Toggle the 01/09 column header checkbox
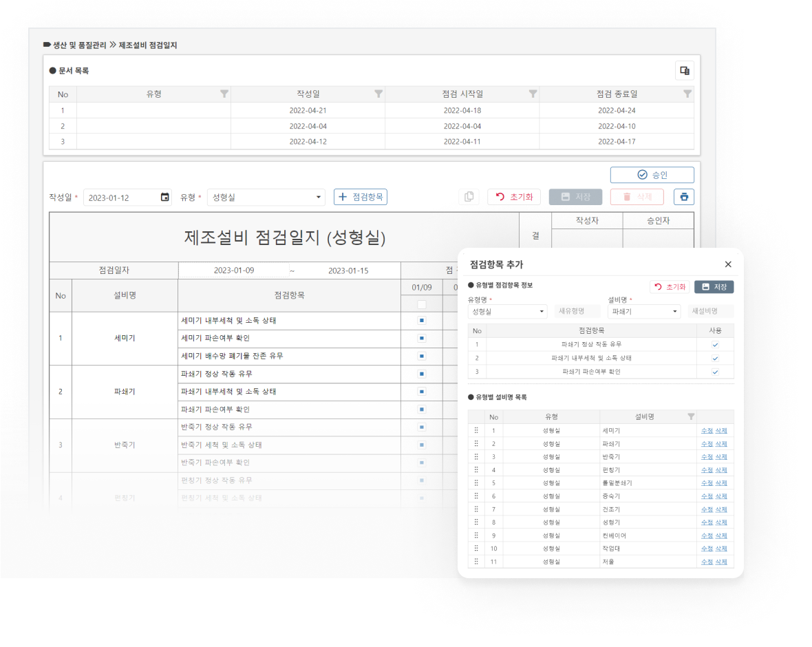Image resolution: width=812 pixels, height=647 pixels. coord(422,304)
